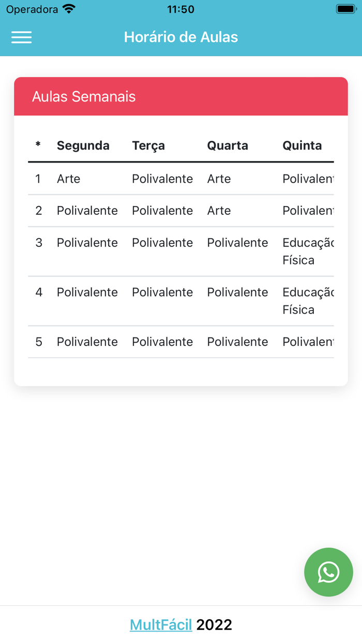Click Arte in row 2 under Quarta

[x=219, y=211]
